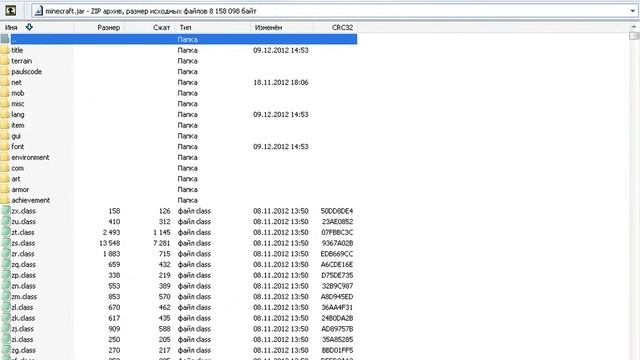
Task: Select the item folder icon
Action: click(5, 125)
